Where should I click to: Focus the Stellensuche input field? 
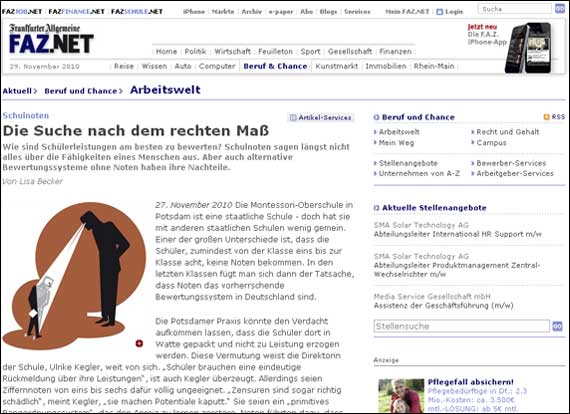click(x=461, y=326)
